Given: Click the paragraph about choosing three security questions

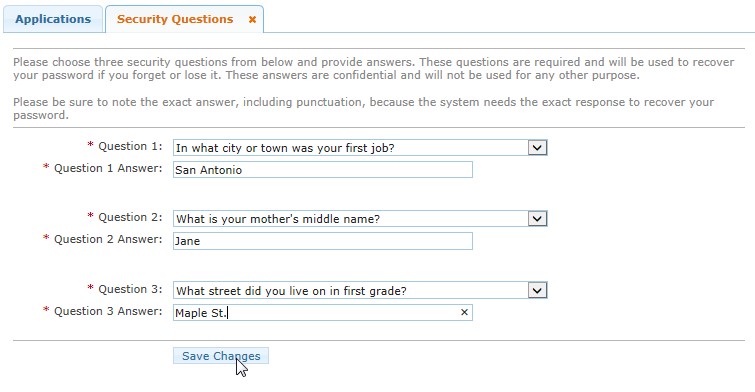Looking at the screenshot, I should [x=374, y=69].
